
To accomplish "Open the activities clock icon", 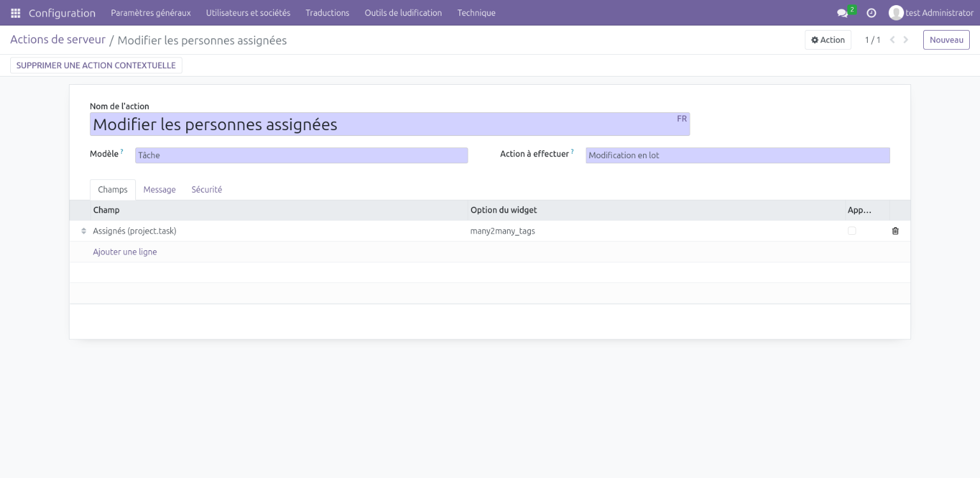I will (x=872, y=13).
